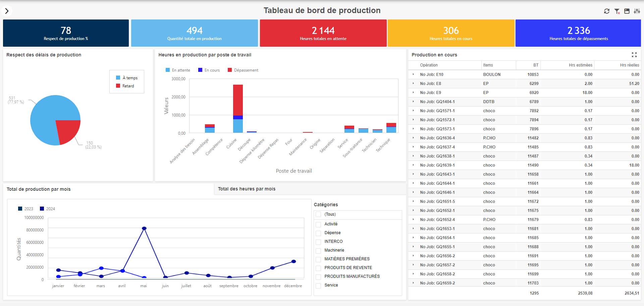The image size is (644, 306).
Task: Expand row No Job: GQ1639-1
Action: pos(413,165)
